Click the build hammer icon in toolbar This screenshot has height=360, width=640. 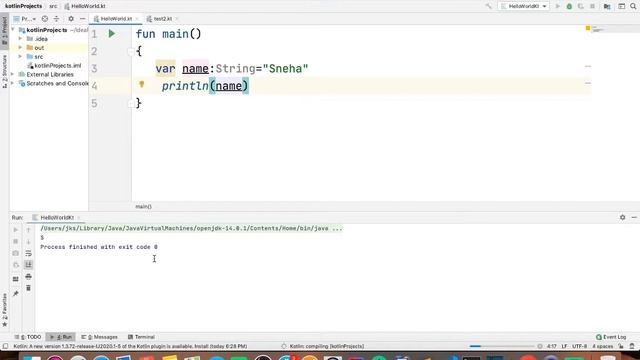click(x=489, y=6)
